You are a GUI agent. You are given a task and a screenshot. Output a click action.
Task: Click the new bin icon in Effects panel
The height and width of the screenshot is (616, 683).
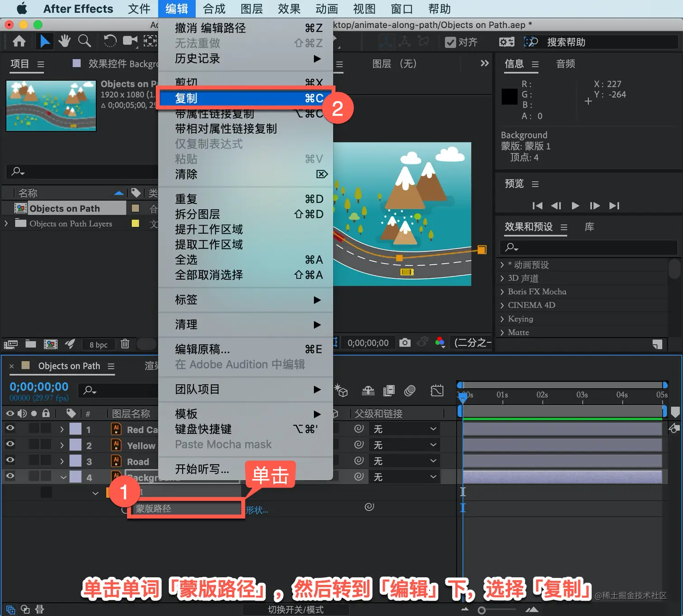(x=657, y=344)
